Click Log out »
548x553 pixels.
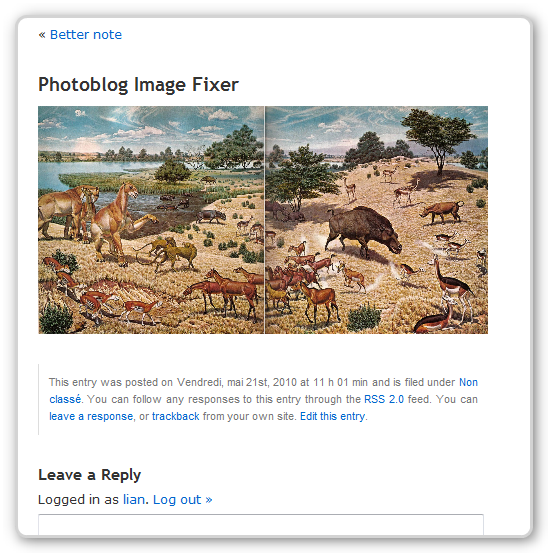182,499
